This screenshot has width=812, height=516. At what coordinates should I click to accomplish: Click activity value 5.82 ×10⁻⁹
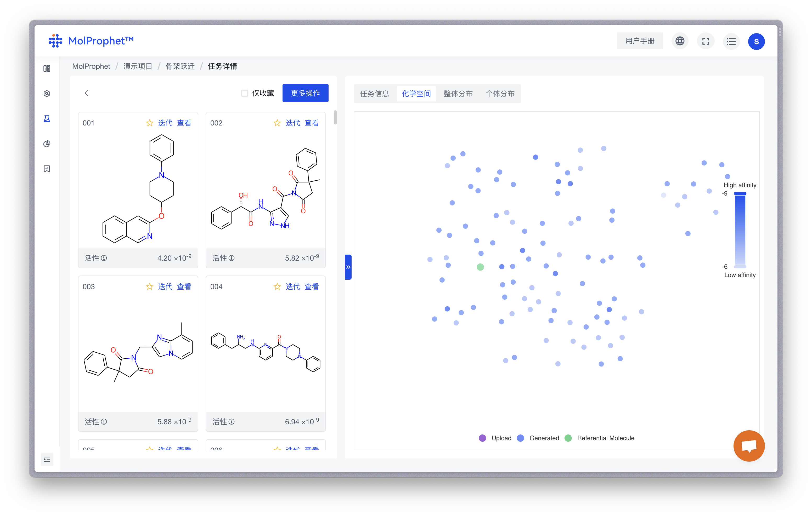(302, 258)
